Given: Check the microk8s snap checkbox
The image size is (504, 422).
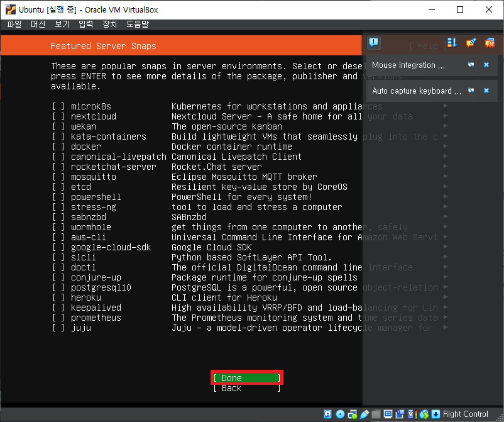Looking at the screenshot, I should [58, 106].
